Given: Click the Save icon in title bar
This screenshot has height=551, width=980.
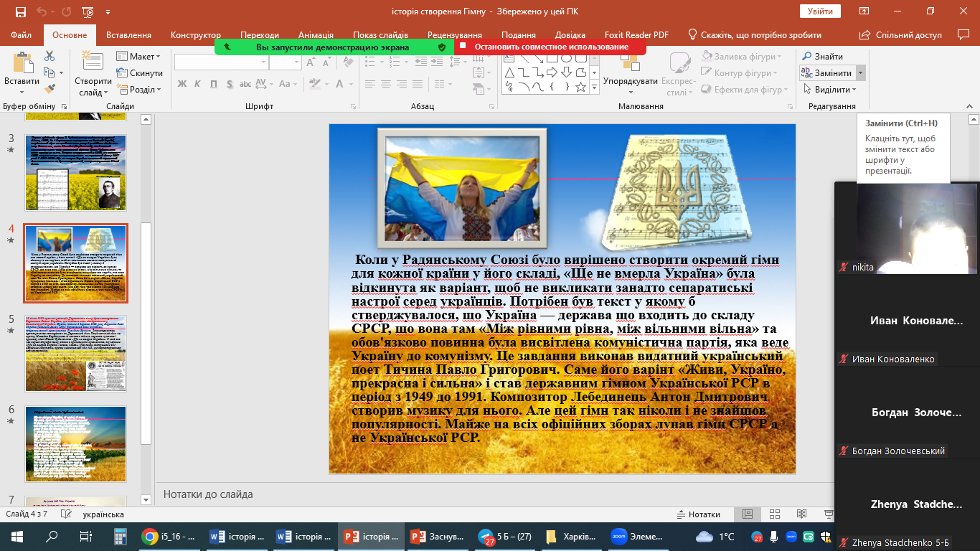Looking at the screenshot, I should point(20,11).
